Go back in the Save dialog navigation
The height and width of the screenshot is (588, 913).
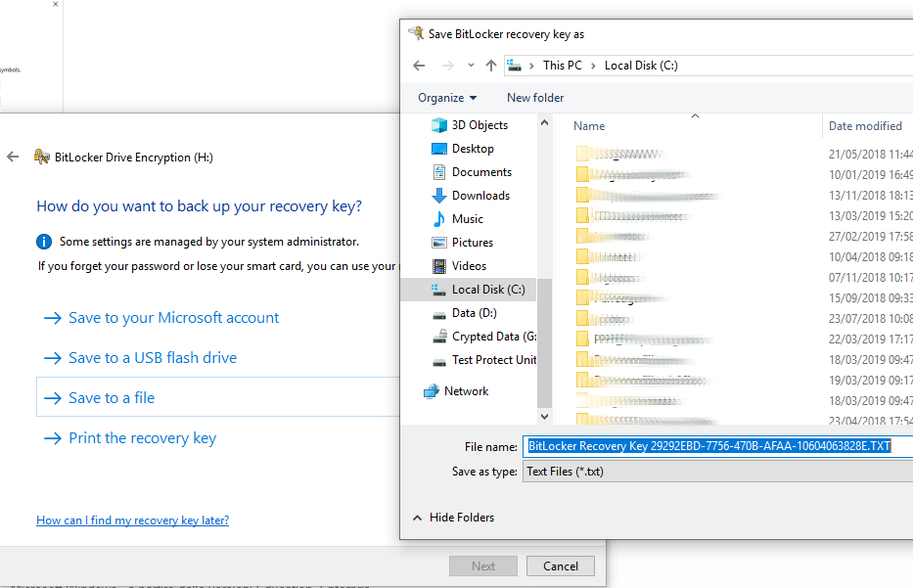tap(419, 66)
